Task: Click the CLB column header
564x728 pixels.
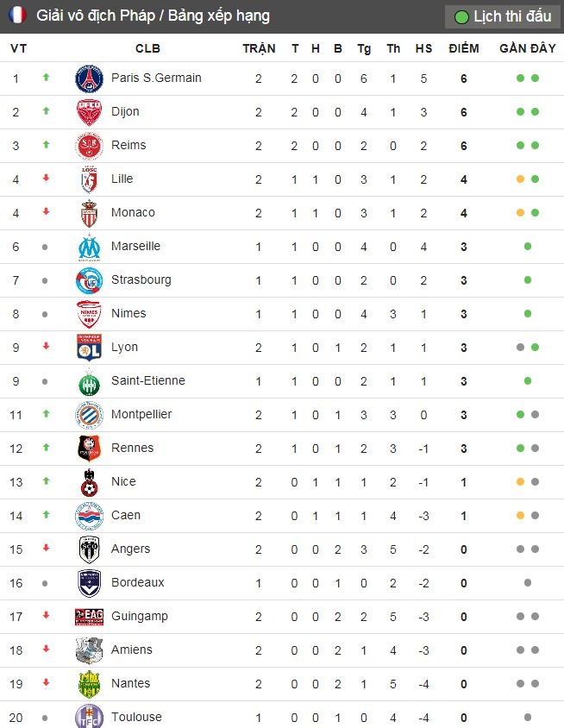Action: tap(147, 48)
